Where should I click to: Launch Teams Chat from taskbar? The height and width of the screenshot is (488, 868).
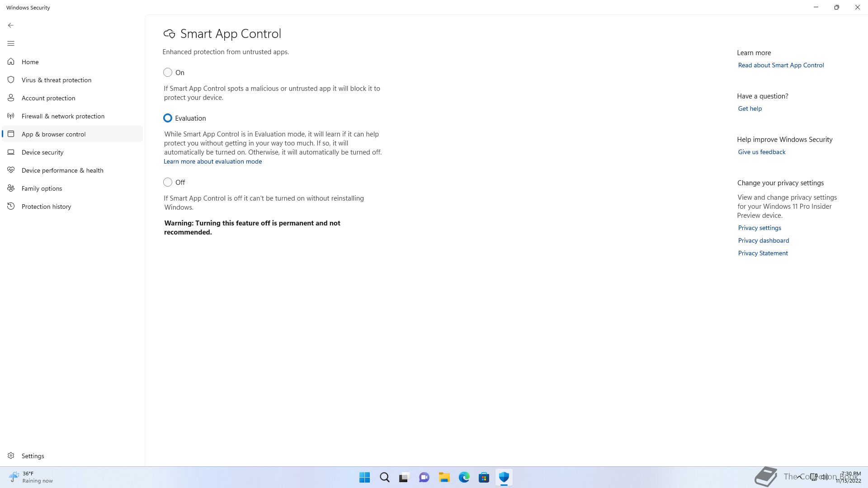pyautogui.click(x=424, y=477)
